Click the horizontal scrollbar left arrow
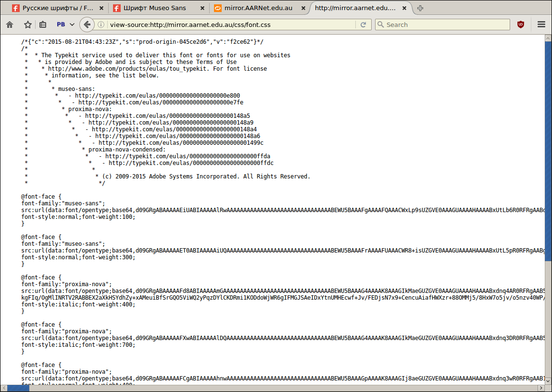552x392 pixels. (3, 388)
